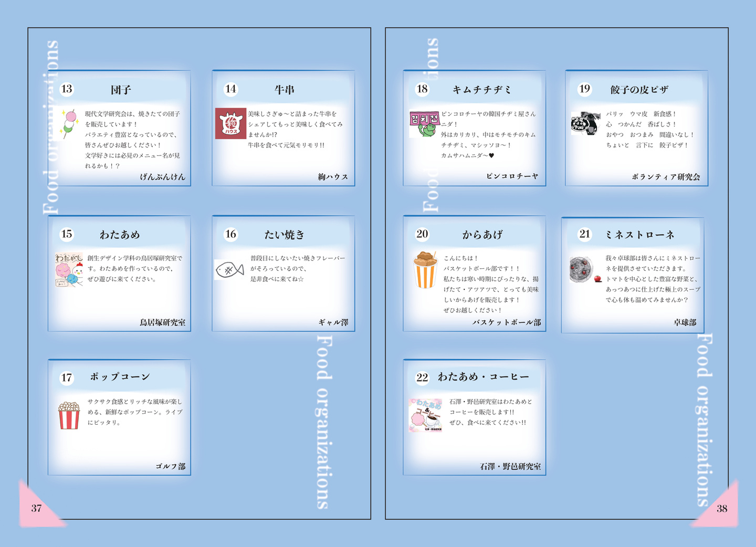
Task: Click number badge 13
Action: (x=67, y=89)
